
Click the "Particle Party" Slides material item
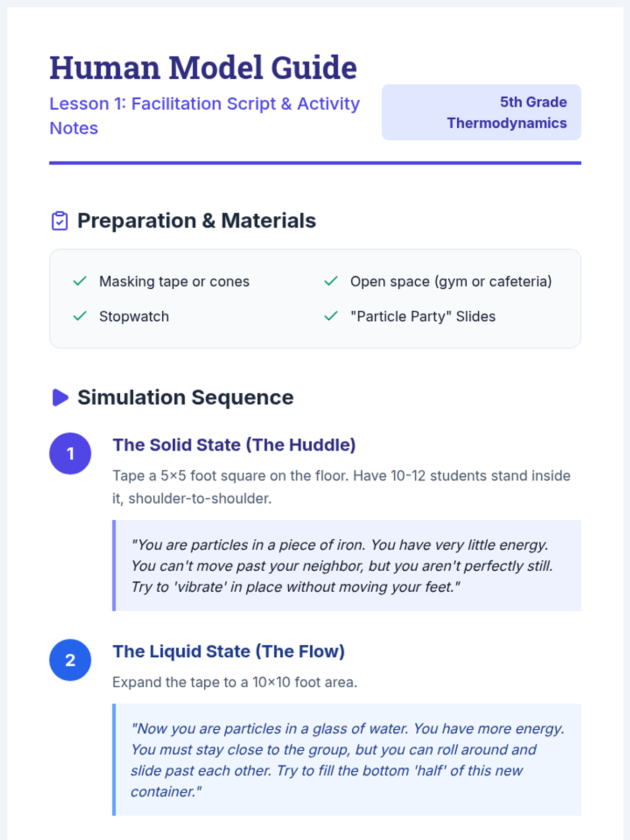[x=423, y=317]
